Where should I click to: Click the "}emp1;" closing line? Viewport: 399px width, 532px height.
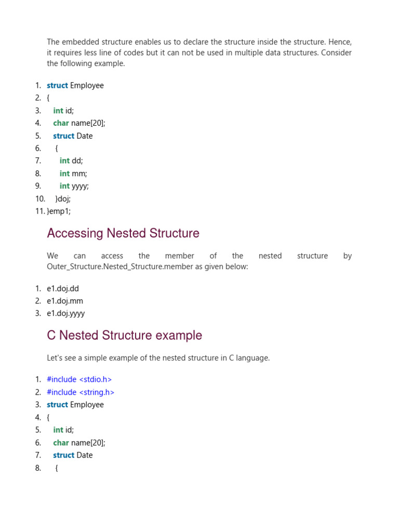(x=59, y=211)
